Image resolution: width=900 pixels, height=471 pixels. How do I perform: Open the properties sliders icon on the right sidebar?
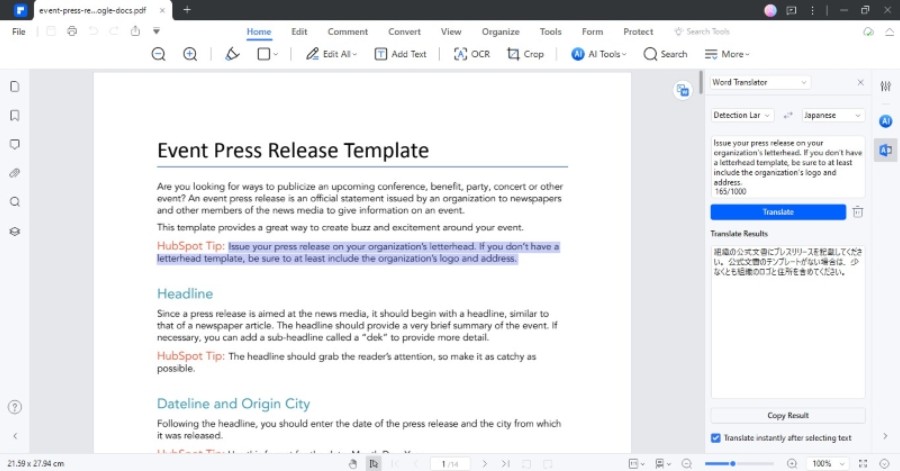coord(886,86)
